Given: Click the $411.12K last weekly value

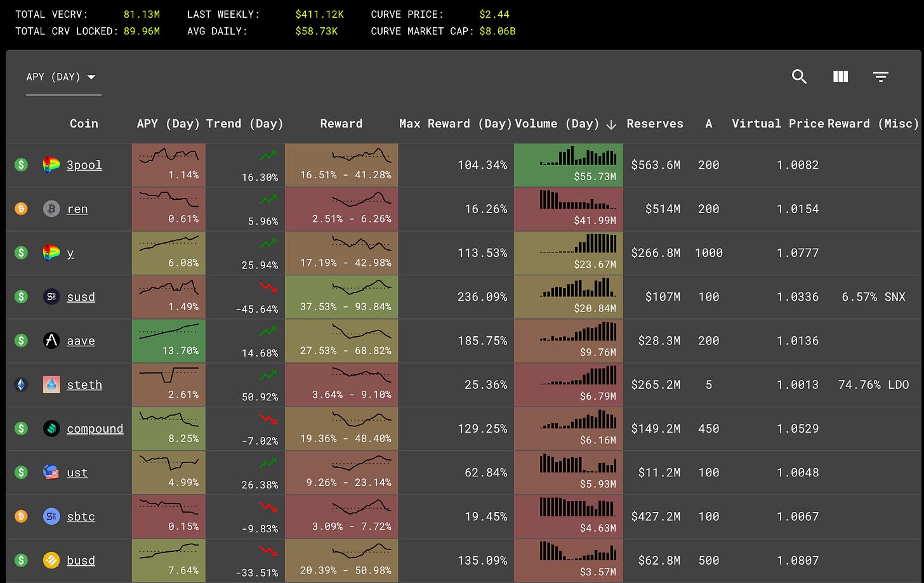Looking at the screenshot, I should (320, 14).
